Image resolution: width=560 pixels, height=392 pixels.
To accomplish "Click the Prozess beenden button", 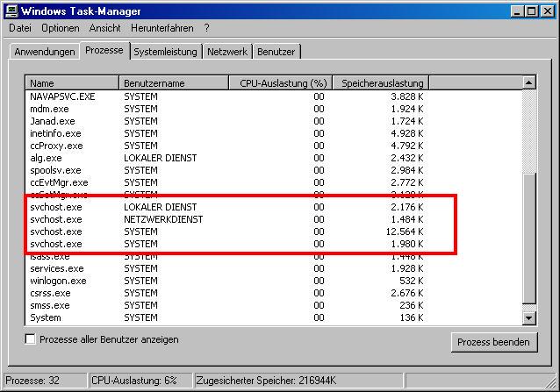I will [x=494, y=342].
